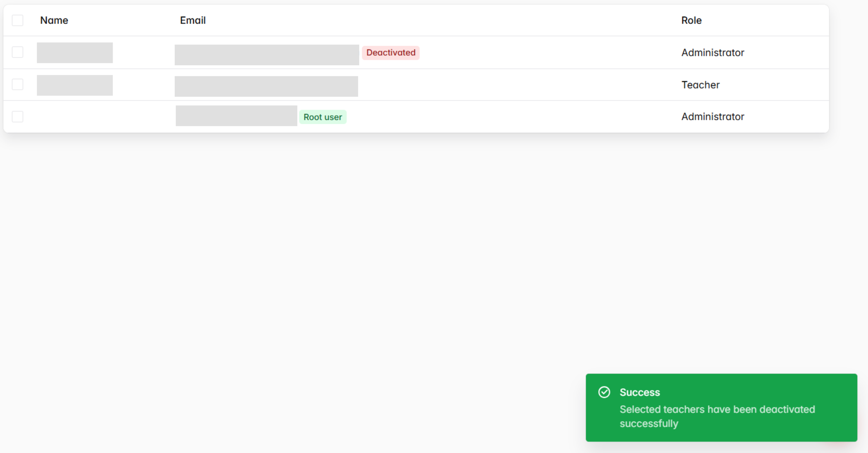Image resolution: width=868 pixels, height=453 pixels.
Task: Click the Administrator role label on the first row
Action: click(x=712, y=53)
